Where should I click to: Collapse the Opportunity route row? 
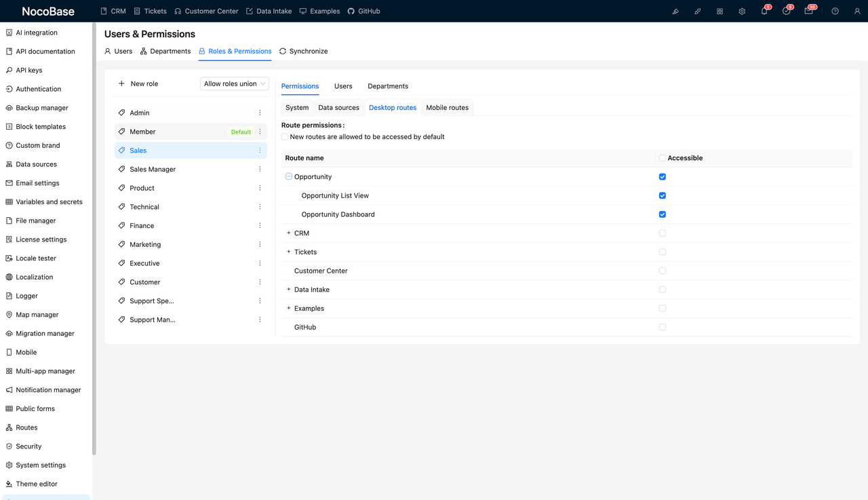pyautogui.click(x=288, y=176)
